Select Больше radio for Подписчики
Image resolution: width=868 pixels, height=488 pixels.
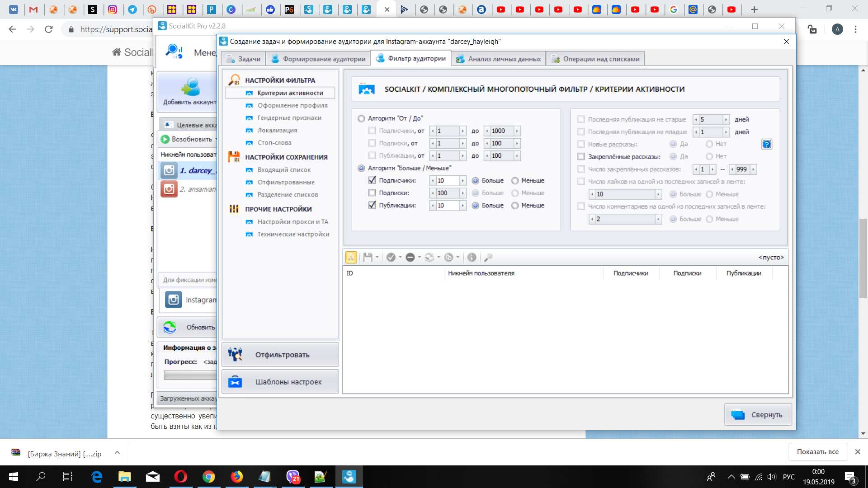pos(476,180)
